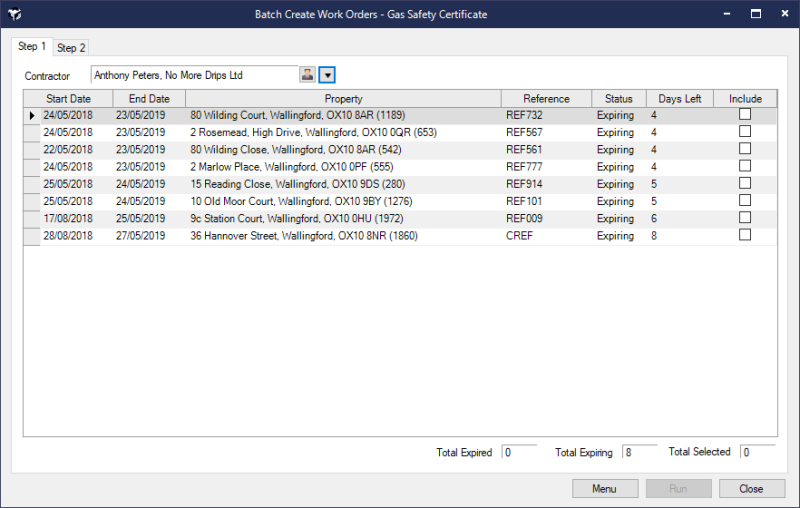Tick Include checkbox for REF567 row
The height and width of the screenshot is (508, 800).
pos(745,132)
